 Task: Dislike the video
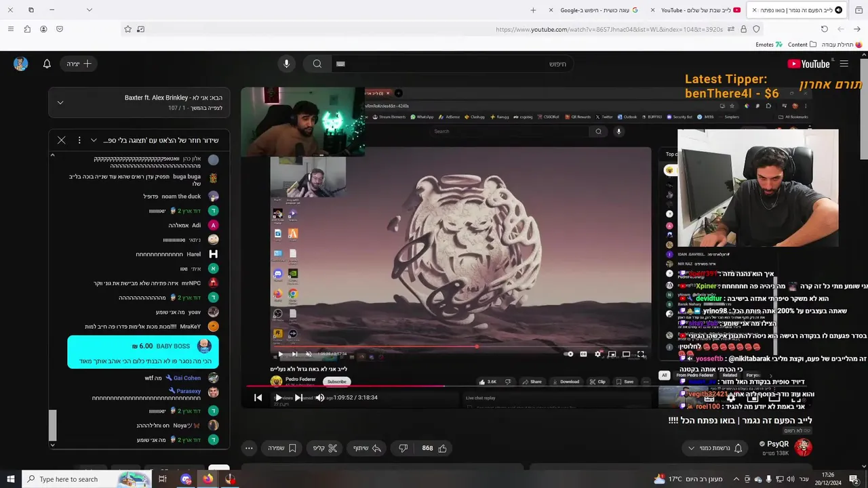(403, 448)
